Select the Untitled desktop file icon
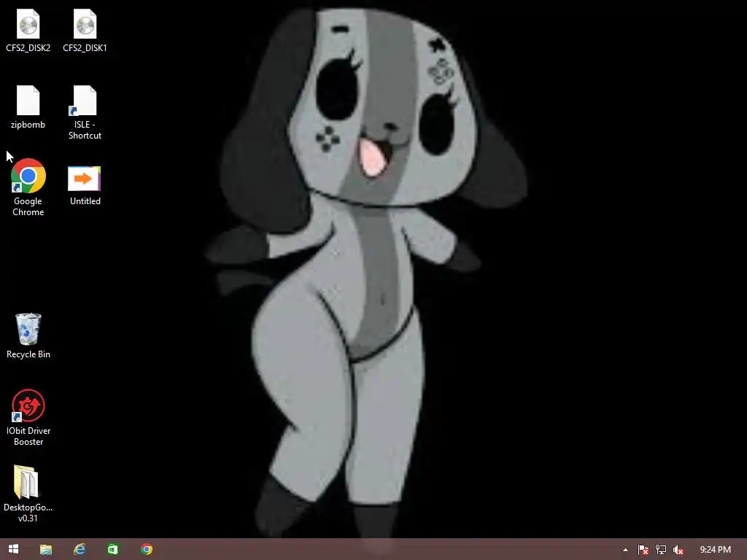Viewport: 747px width, 560px height. click(x=85, y=179)
